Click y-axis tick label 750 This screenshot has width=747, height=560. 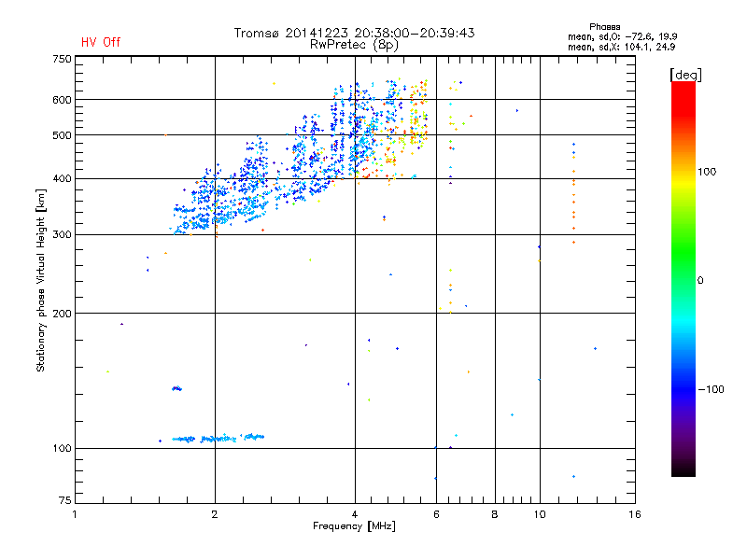click(62, 59)
